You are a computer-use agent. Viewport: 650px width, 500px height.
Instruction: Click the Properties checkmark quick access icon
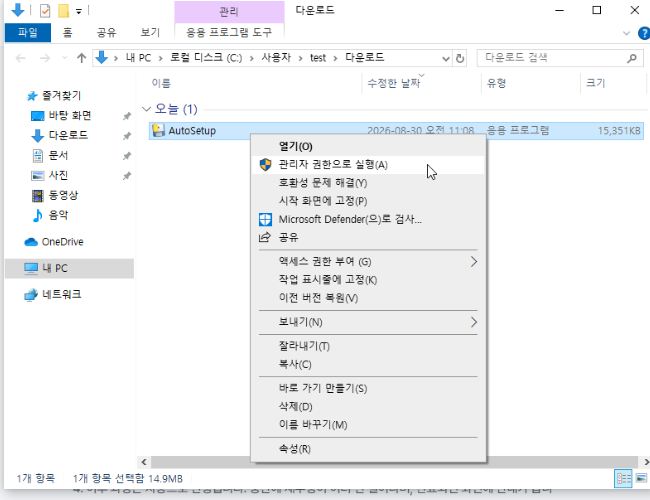45,11
